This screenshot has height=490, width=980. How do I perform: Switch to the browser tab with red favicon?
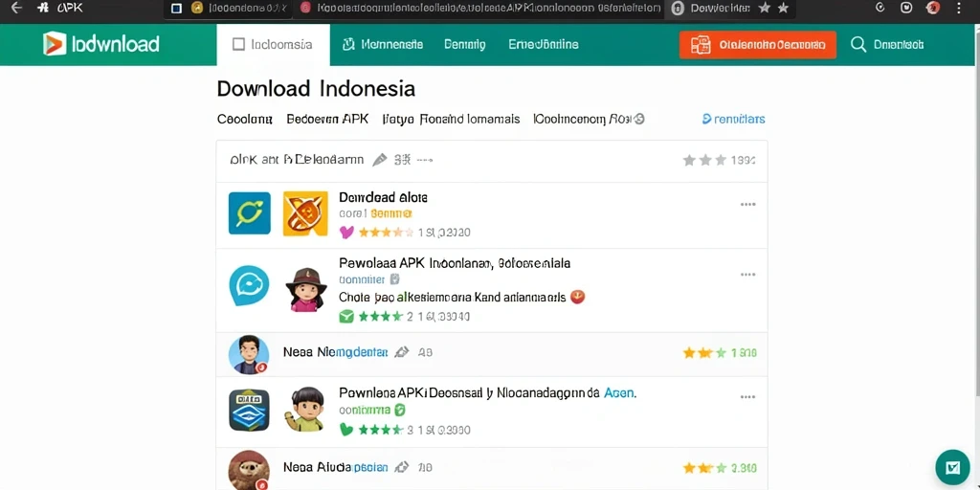tap(479, 8)
